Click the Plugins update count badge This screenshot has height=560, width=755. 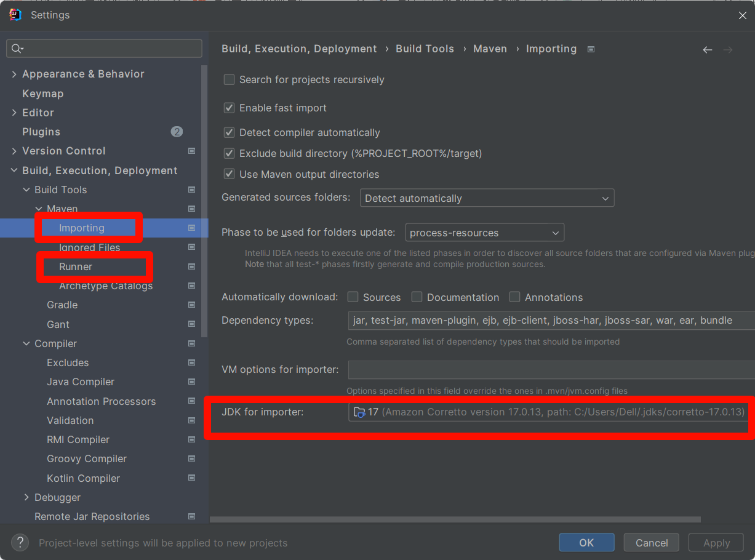177,132
